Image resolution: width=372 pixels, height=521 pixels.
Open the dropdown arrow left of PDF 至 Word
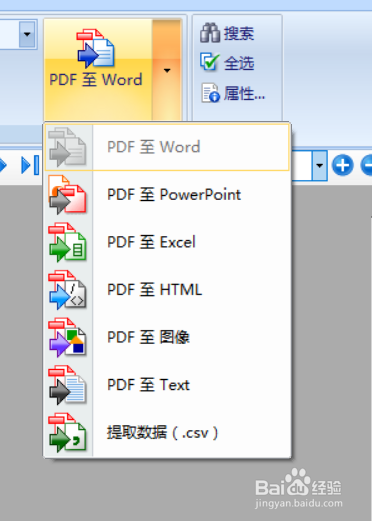point(27,34)
